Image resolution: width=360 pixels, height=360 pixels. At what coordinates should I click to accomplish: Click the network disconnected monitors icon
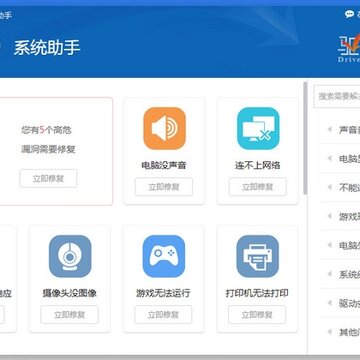point(258,128)
